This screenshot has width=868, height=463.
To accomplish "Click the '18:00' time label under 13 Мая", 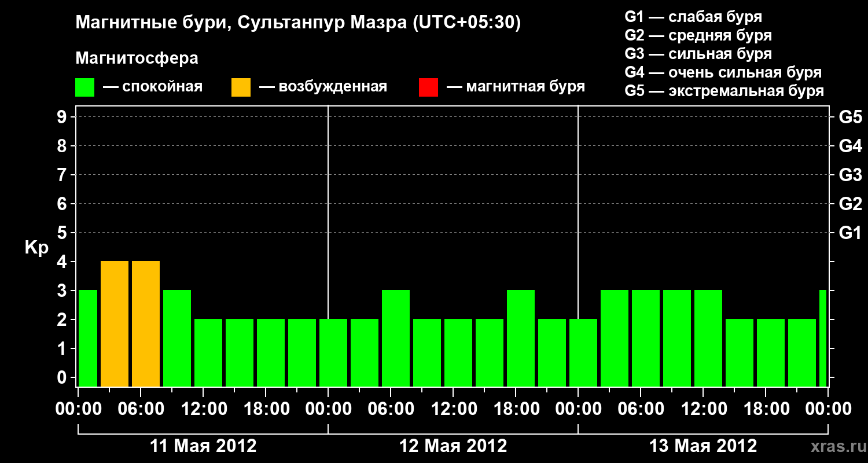I will (766, 409).
